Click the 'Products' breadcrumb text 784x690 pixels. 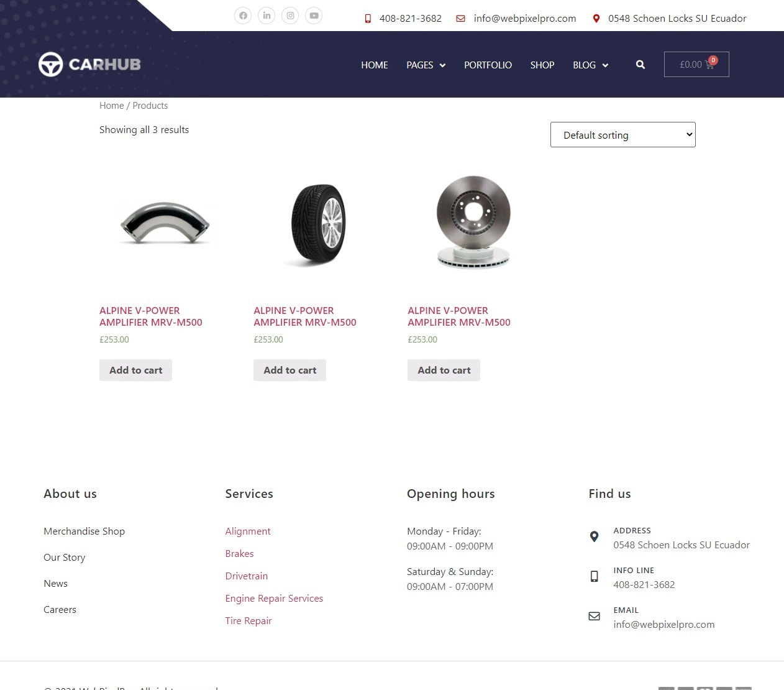[x=150, y=106]
